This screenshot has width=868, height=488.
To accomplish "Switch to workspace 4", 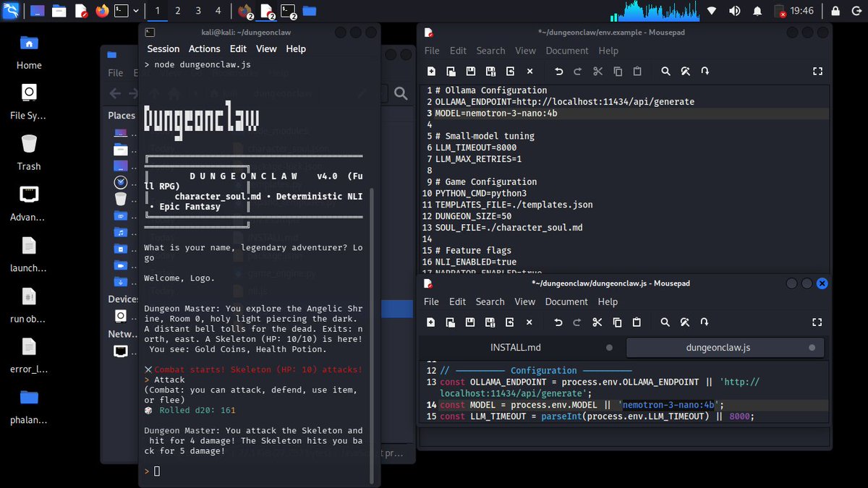I will click(x=218, y=11).
